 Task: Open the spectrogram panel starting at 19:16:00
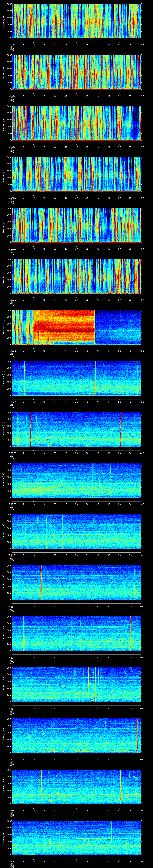click(x=76, y=786)
